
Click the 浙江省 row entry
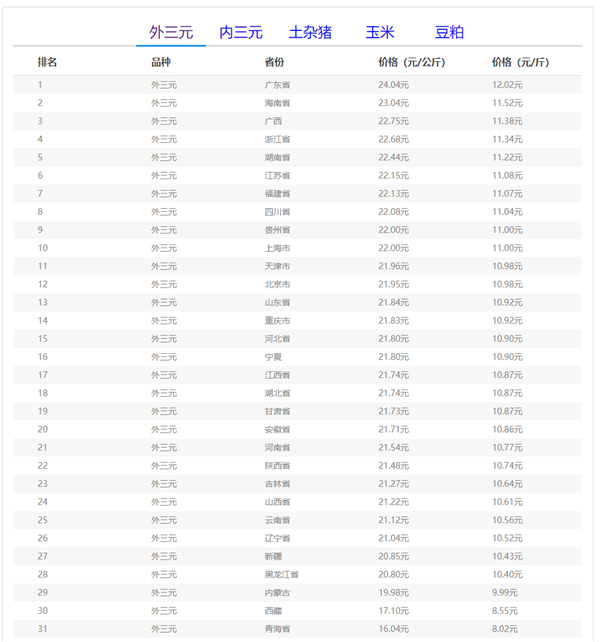277,139
